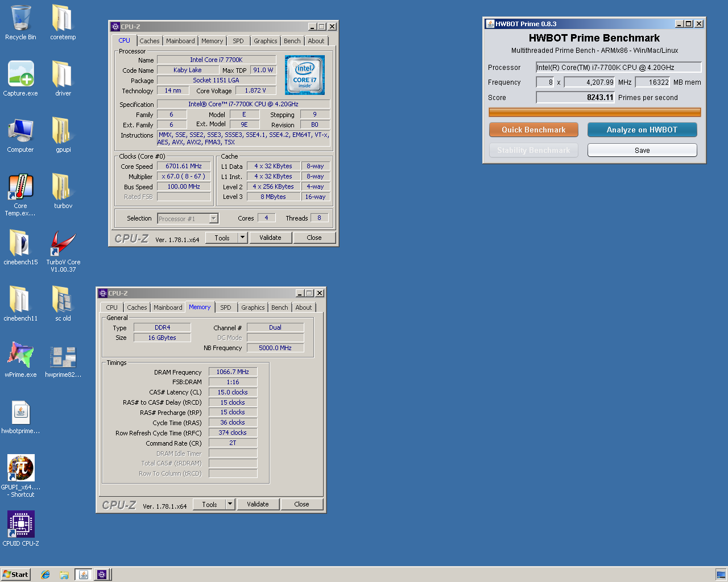Open the Start menu
Viewport: 728px width, 582px height.
pyautogui.click(x=15, y=575)
